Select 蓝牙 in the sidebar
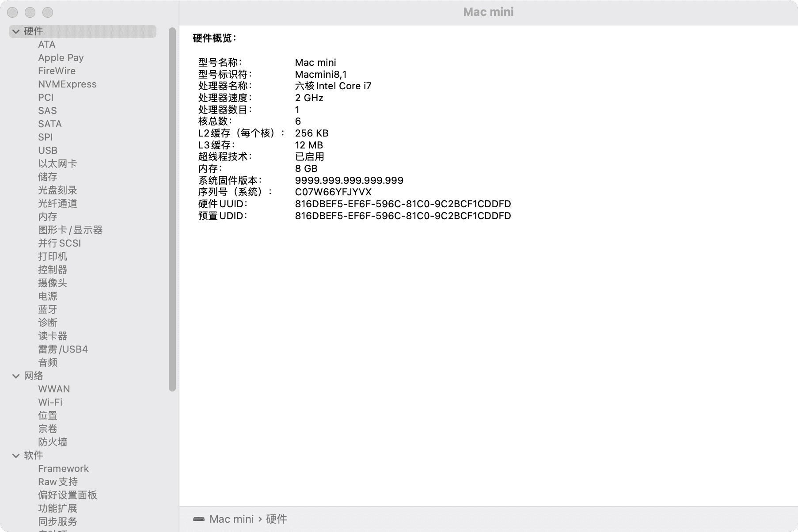 [48, 310]
